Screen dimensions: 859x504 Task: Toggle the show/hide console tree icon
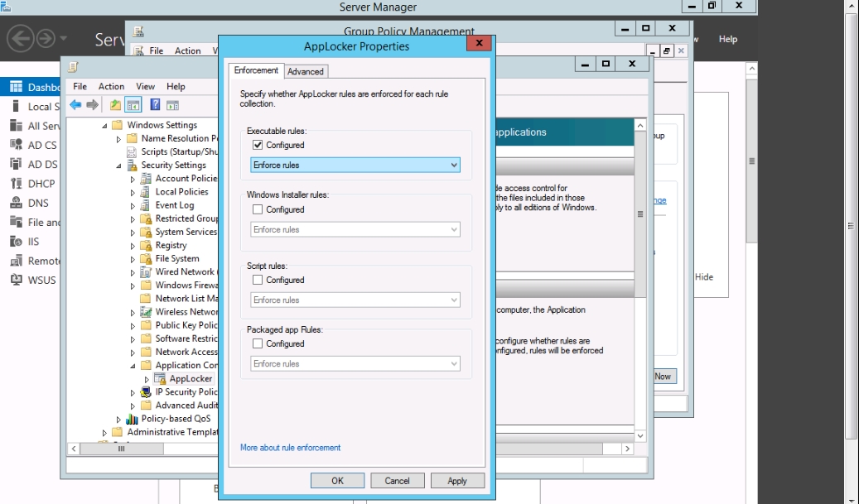[x=133, y=105]
